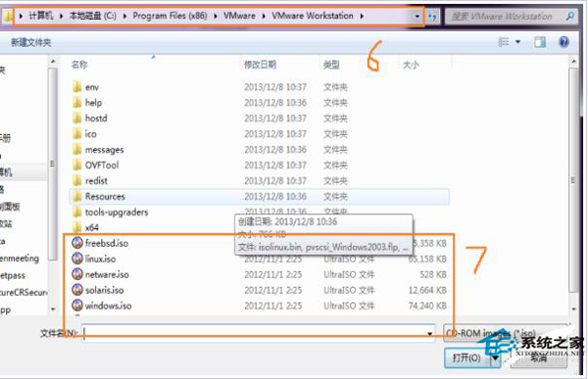The height and width of the screenshot is (379, 588).
Task: Toggle the preview pane icon
Action: point(540,42)
